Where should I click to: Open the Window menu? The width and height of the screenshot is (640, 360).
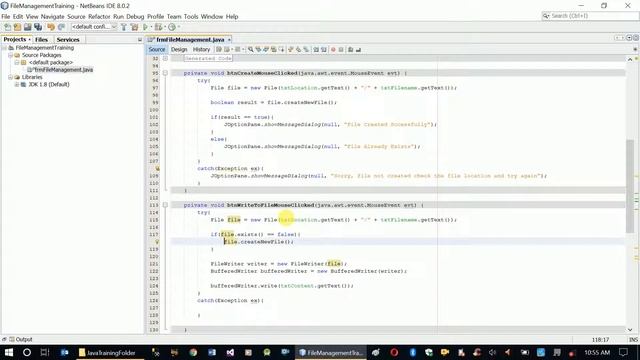(212, 16)
